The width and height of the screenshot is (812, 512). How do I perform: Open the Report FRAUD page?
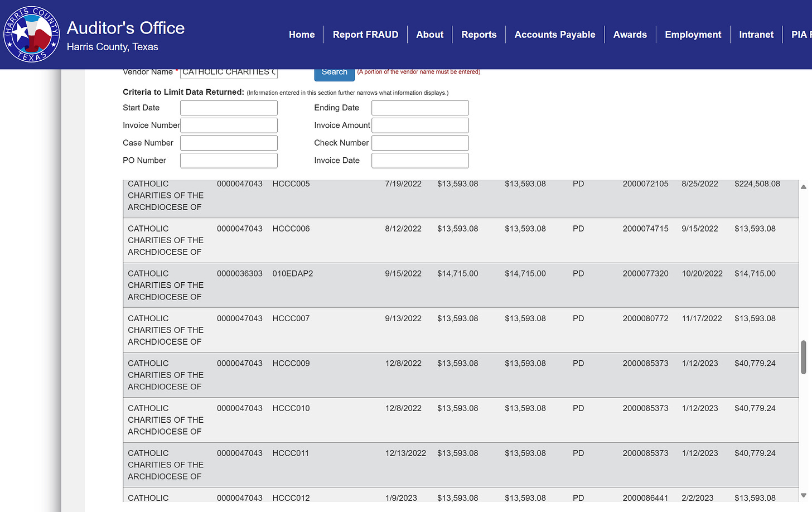click(x=365, y=35)
